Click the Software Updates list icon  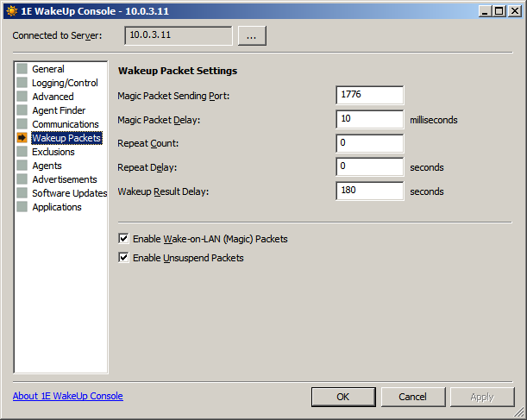(22, 193)
